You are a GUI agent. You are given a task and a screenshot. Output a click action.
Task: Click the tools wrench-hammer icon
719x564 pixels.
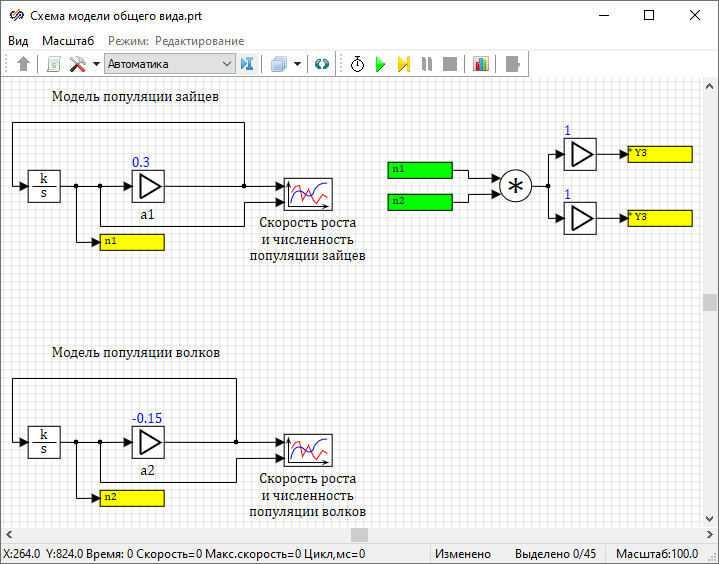point(77,64)
